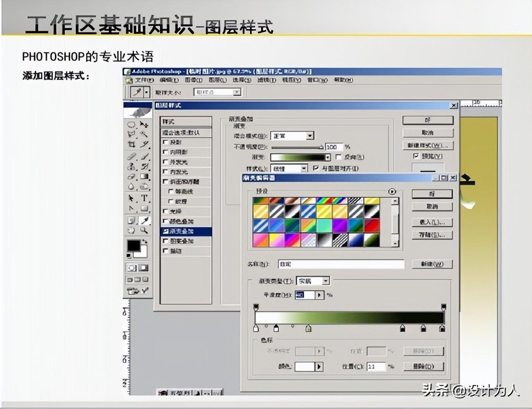532x409 pixels.
Task: Enable the 投影 (Drop Shadow) checkbox
Action: point(166,142)
